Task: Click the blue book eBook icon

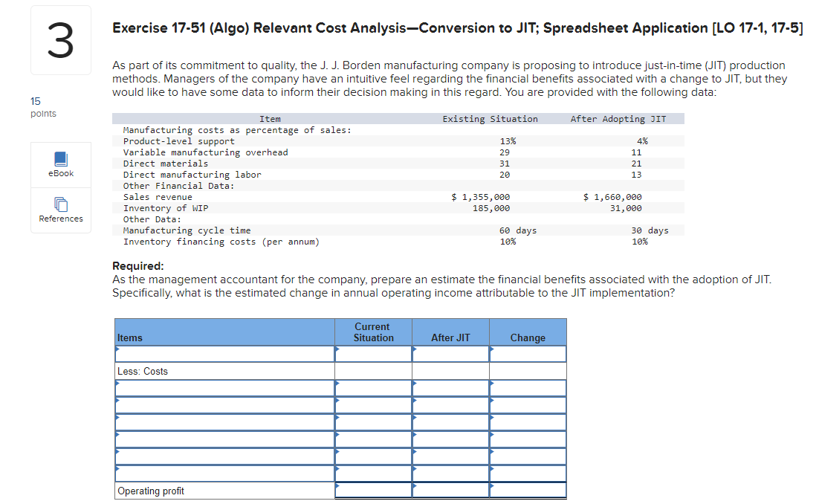Action: pos(60,158)
